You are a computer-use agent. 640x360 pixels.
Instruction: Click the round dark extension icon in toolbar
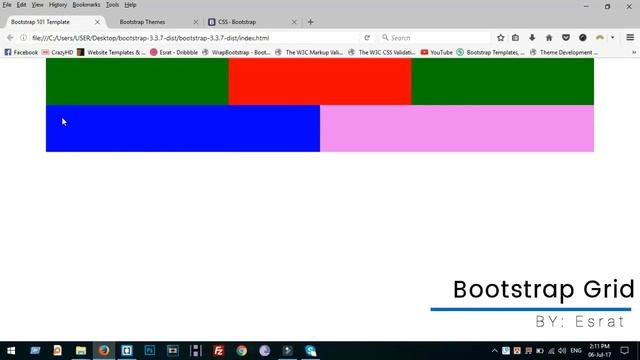click(x=583, y=38)
